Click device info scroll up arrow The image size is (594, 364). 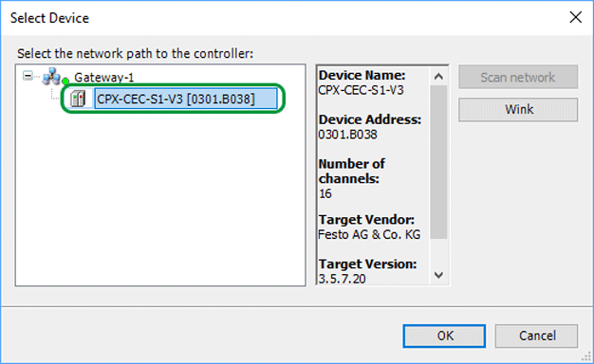pyautogui.click(x=438, y=77)
